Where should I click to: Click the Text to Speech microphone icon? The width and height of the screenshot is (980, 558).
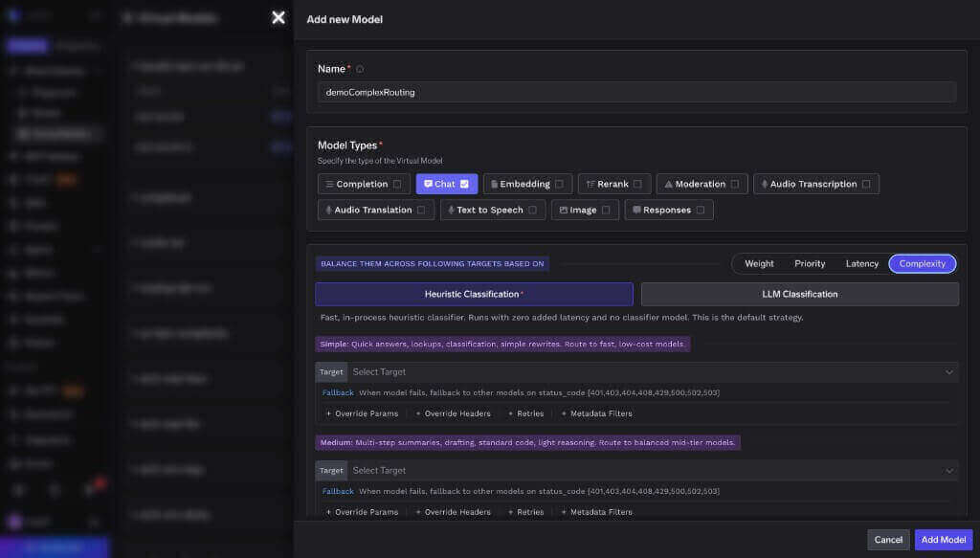click(x=452, y=210)
